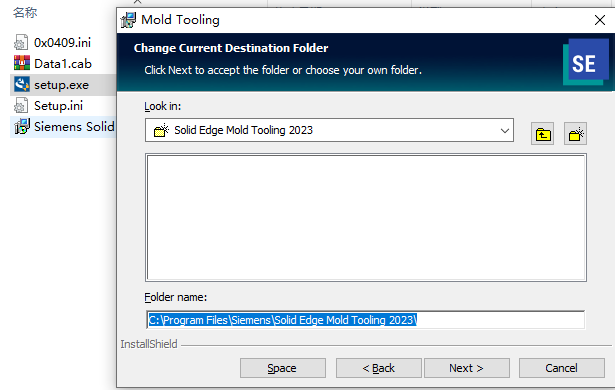This screenshot has width=615, height=390.
Task: Click the Up One Level folder icon
Action: point(542,134)
